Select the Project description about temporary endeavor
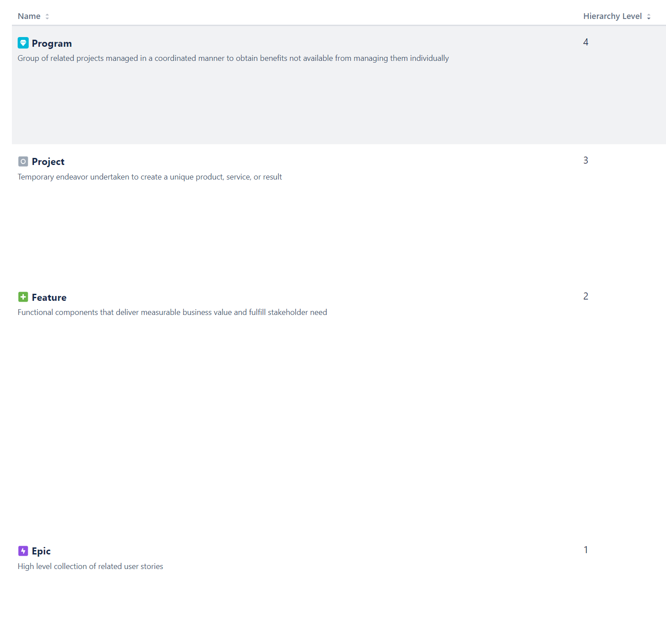This screenshot has width=666, height=644. [150, 177]
